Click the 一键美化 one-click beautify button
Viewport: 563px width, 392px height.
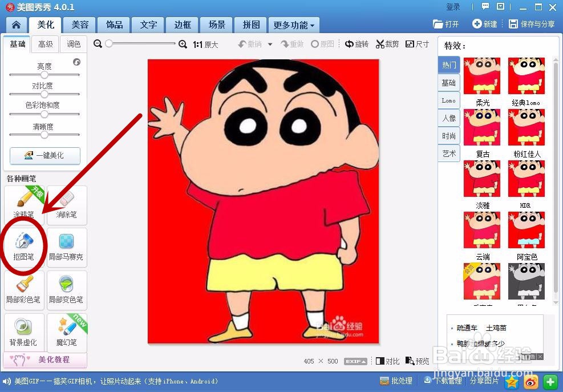click(45, 155)
